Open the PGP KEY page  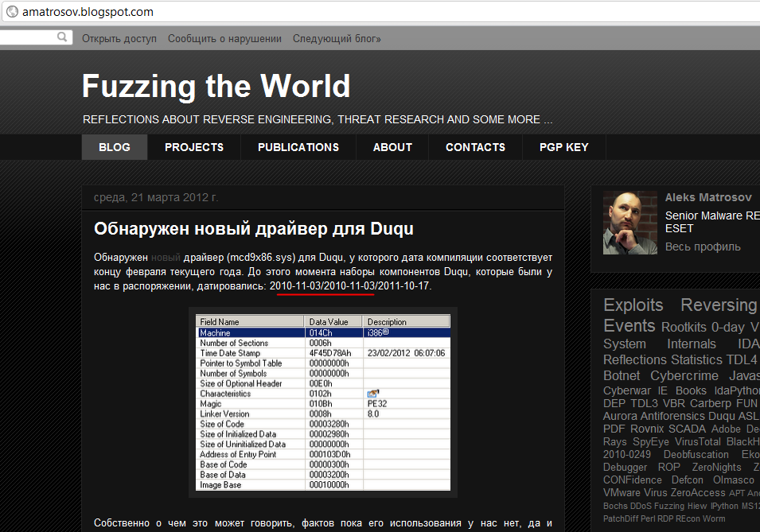[x=563, y=147]
